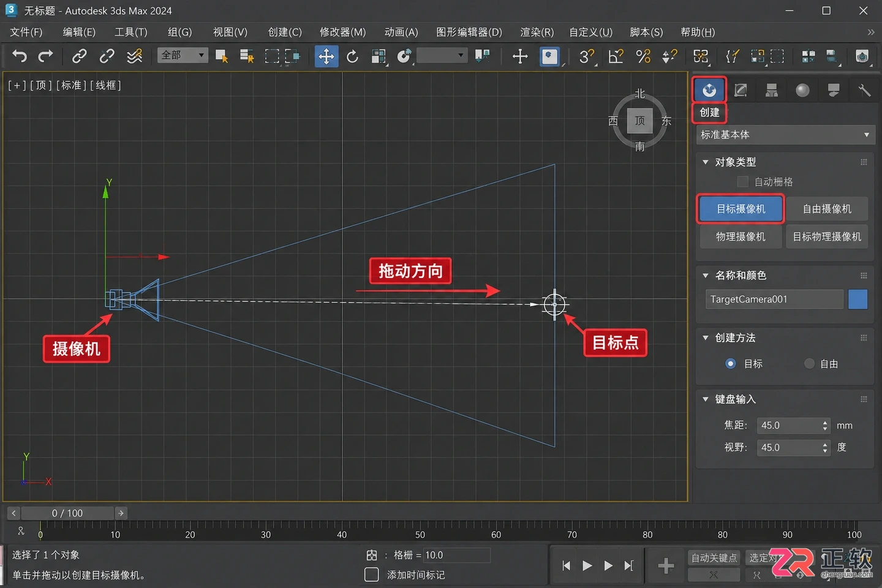The image size is (882, 588).
Task: Activate the Select Object arrow tool
Action: (x=222, y=56)
